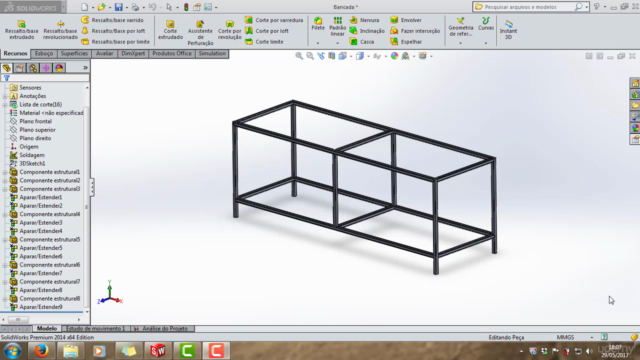Expand Lista de corte(16) node
The image size is (640, 360).
5,104
